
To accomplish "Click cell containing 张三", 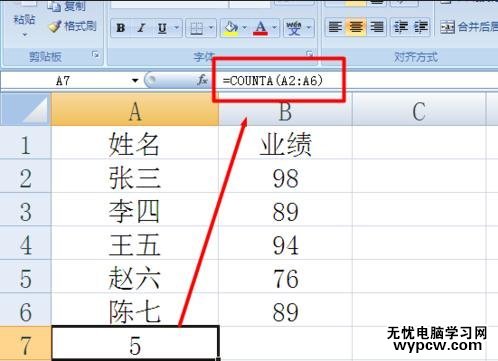I will pos(135,176).
